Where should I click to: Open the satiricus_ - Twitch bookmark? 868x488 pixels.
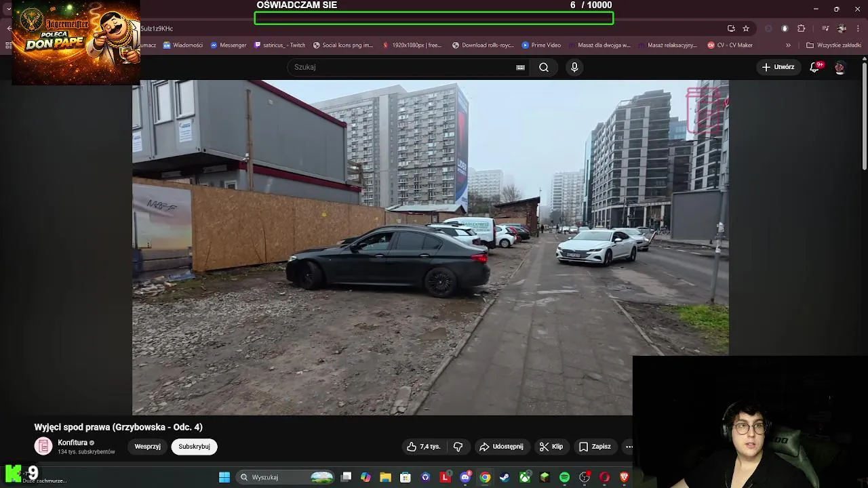tap(279, 45)
